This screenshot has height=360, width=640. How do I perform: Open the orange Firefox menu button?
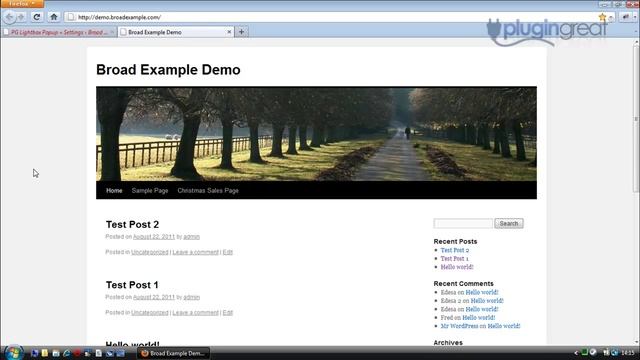pyautogui.click(x=22, y=4)
